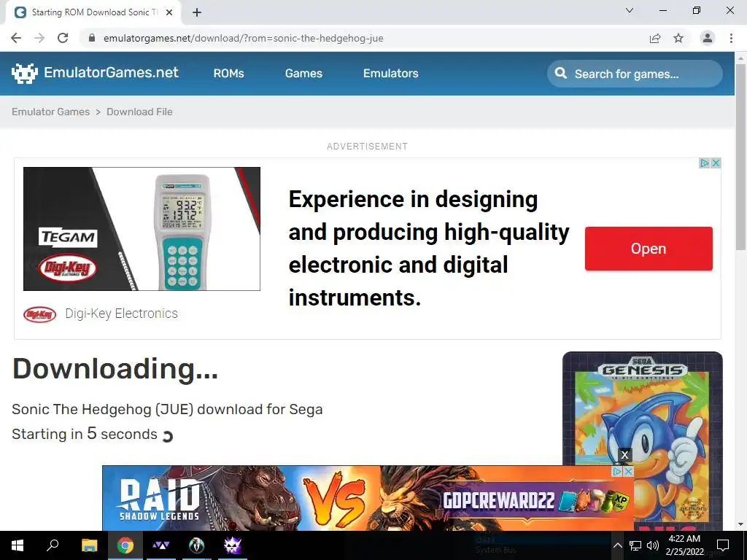Click the purple spiky crown taskbar app icon
This screenshot has width=747, height=560.
[233, 545]
